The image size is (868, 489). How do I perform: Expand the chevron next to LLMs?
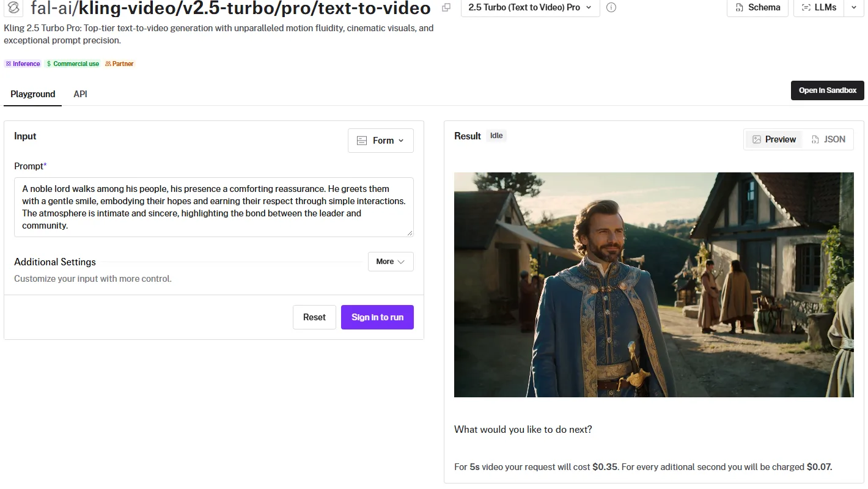point(853,8)
